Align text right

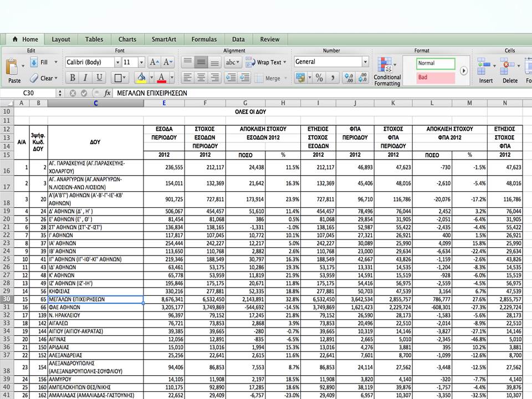pos(215,78)
